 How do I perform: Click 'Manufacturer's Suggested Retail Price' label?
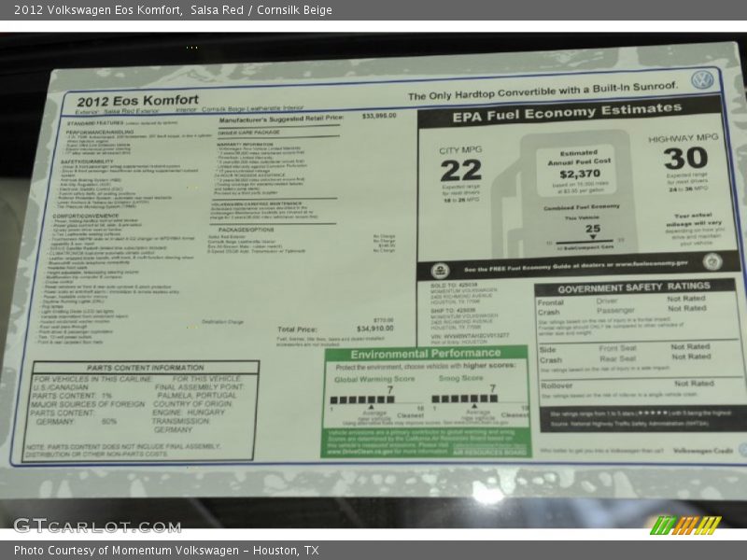(x=281, y=119)
